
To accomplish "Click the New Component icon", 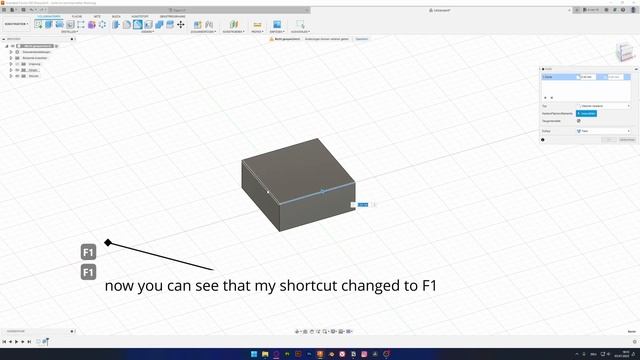I will point(198,24).
